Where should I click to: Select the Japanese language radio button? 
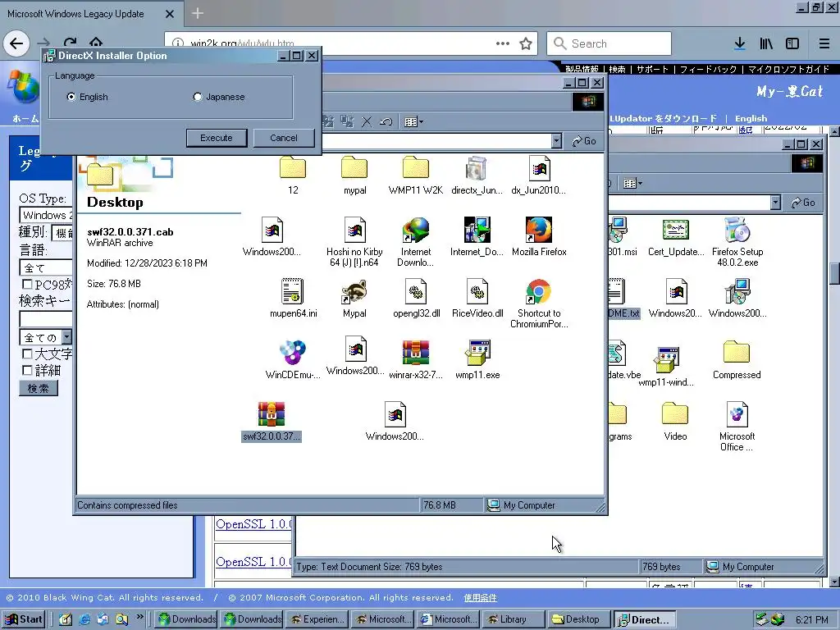[198, 97]
